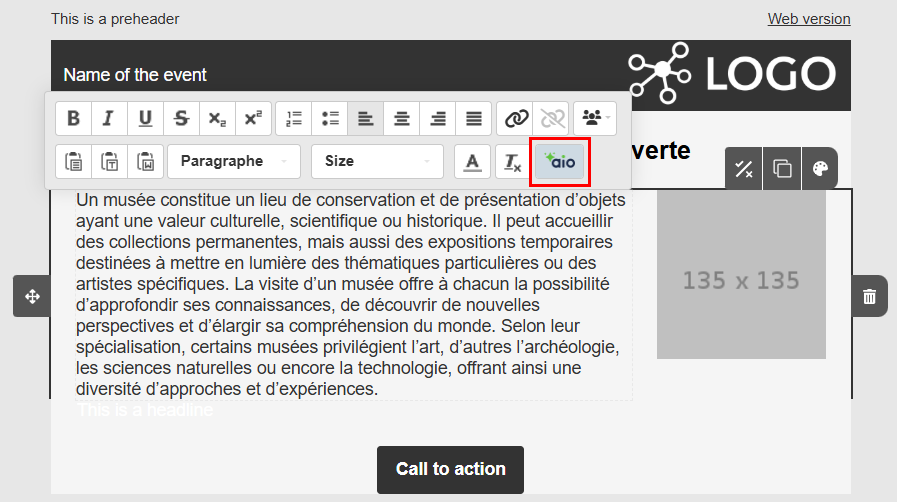Open the Web version link
The image size is (897, 502).
(808, 19)
